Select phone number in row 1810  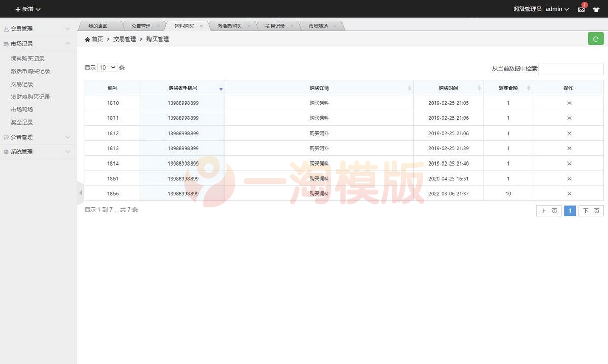pyautogui.click(x=183, y=103)
